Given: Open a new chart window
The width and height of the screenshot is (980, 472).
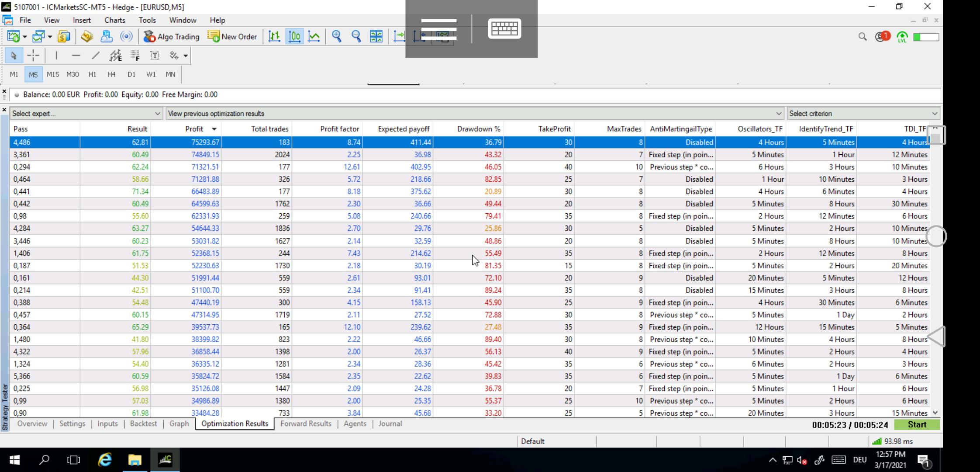Looking at the screenshot, I should coord(13,37).
